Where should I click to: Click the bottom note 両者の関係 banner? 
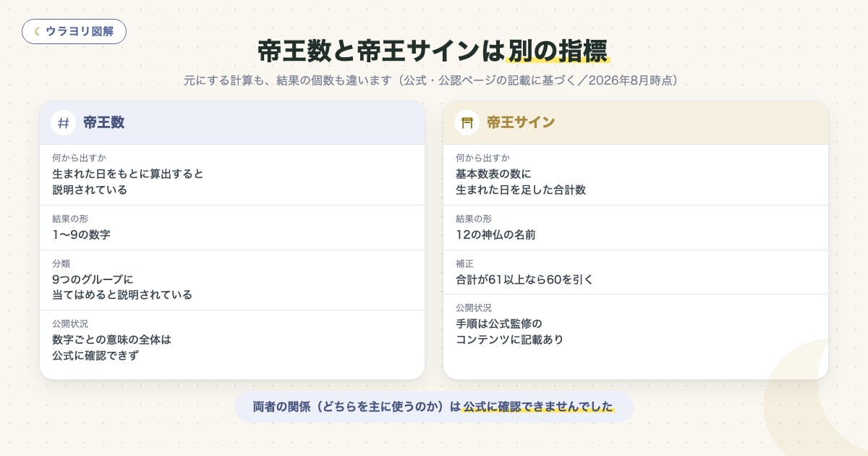(x=434, y=407)
